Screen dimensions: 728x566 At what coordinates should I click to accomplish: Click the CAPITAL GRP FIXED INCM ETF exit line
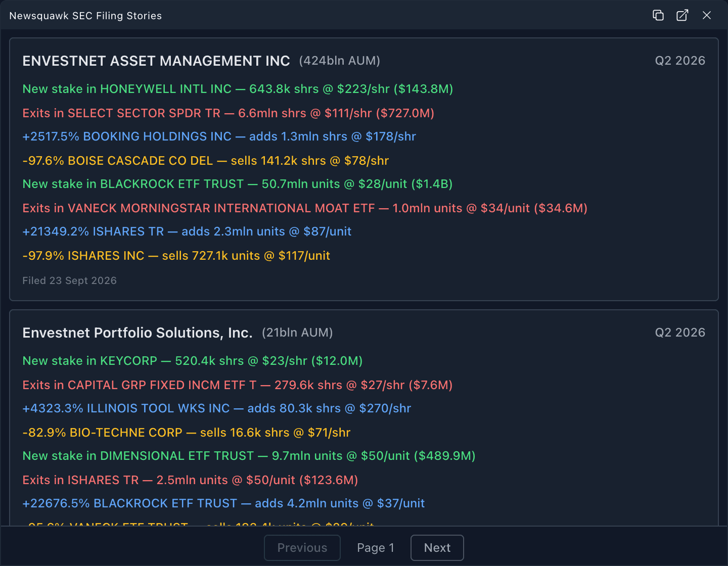(238, 385)
